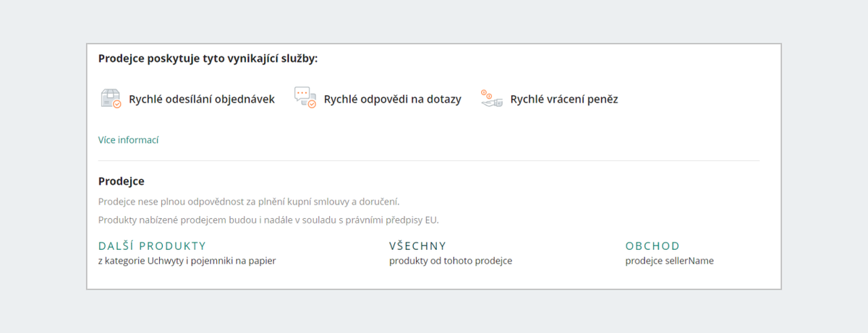The width and height of the screenshot is (868, 333).
Task: Click the seller responsibility notice text
Action: click(249, 202)
